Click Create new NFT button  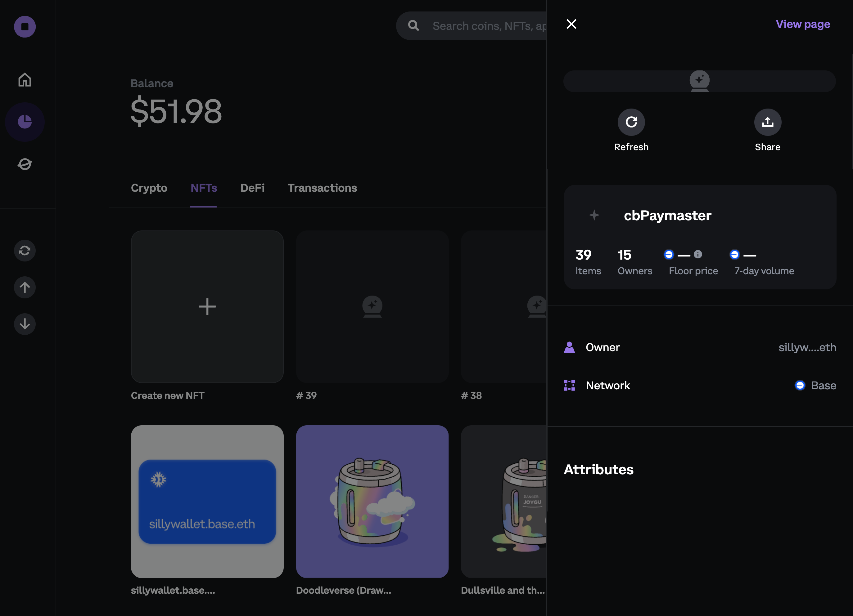point(207,306)
